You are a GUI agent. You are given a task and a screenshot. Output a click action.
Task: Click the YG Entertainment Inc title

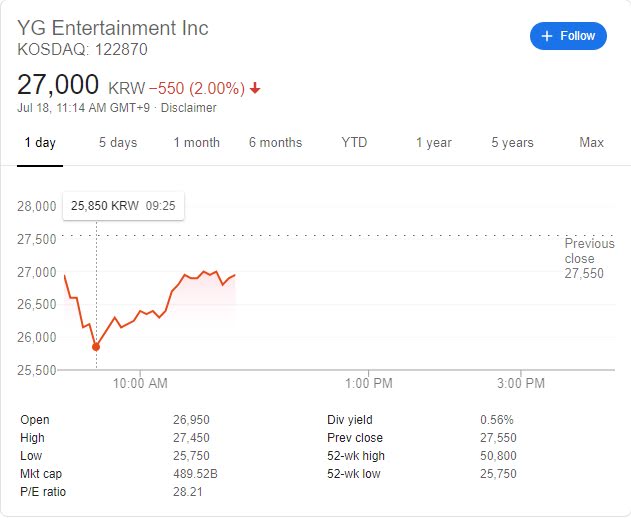click(113, 27)
